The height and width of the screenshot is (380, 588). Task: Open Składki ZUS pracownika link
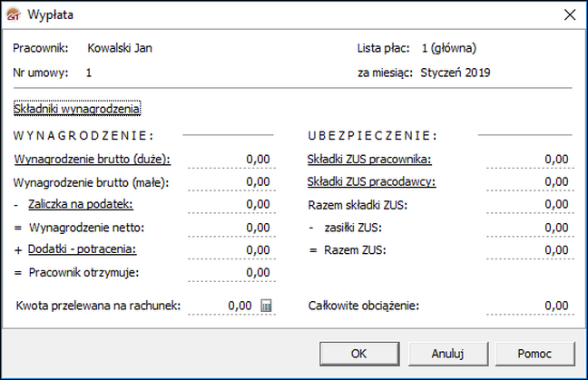368,159
